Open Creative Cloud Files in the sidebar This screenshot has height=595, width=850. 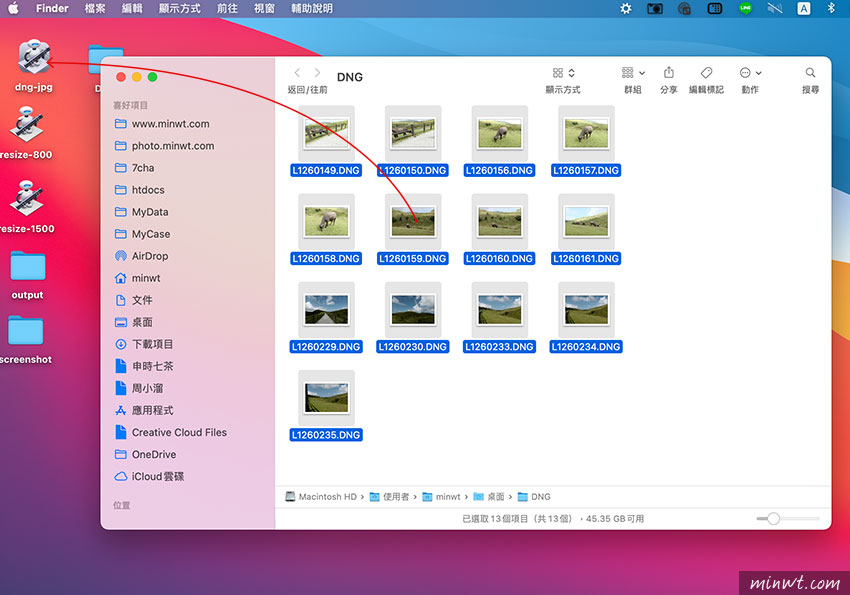point(171,432)
